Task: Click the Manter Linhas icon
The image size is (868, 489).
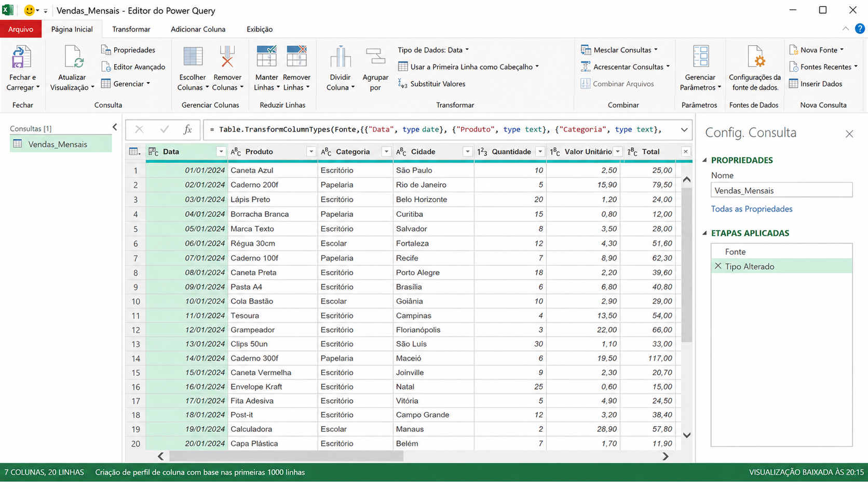Action: [266, 56]
